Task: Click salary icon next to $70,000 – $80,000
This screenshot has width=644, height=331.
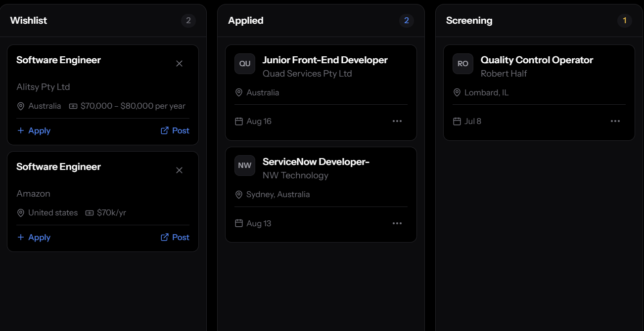Action: click(73, 106)
